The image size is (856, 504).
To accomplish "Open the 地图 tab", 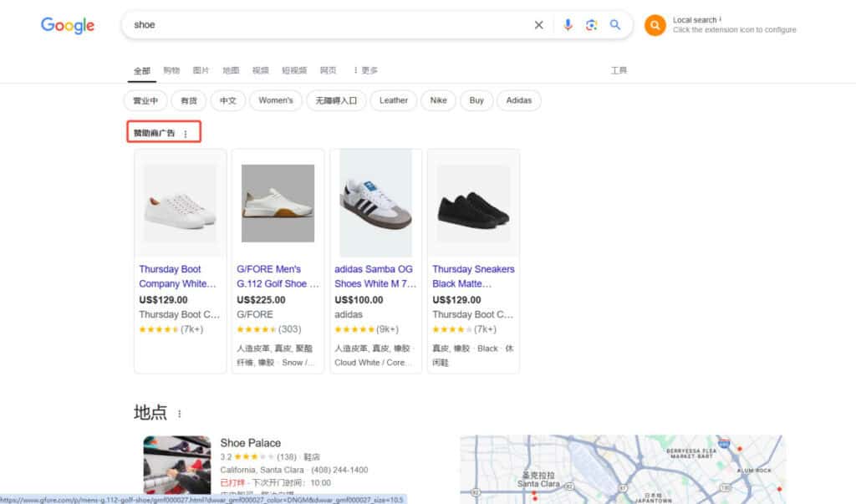I will coord(231,70).
